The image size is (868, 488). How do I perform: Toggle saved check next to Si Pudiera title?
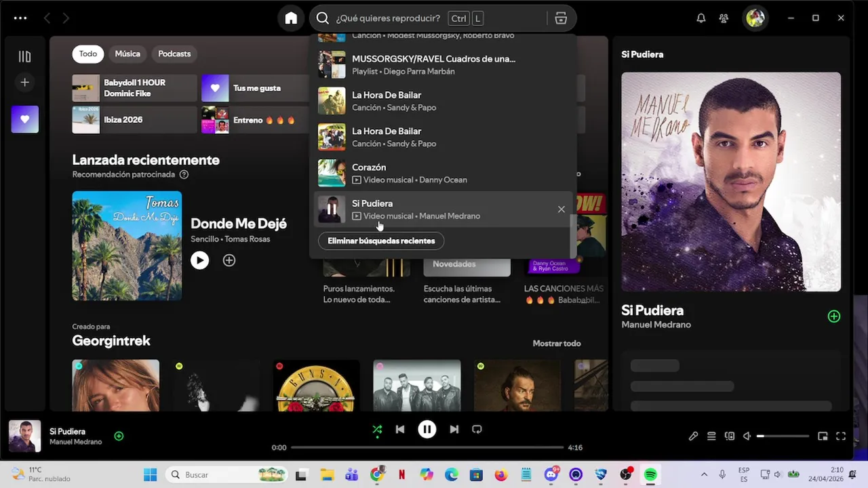(x=833, y=317)
